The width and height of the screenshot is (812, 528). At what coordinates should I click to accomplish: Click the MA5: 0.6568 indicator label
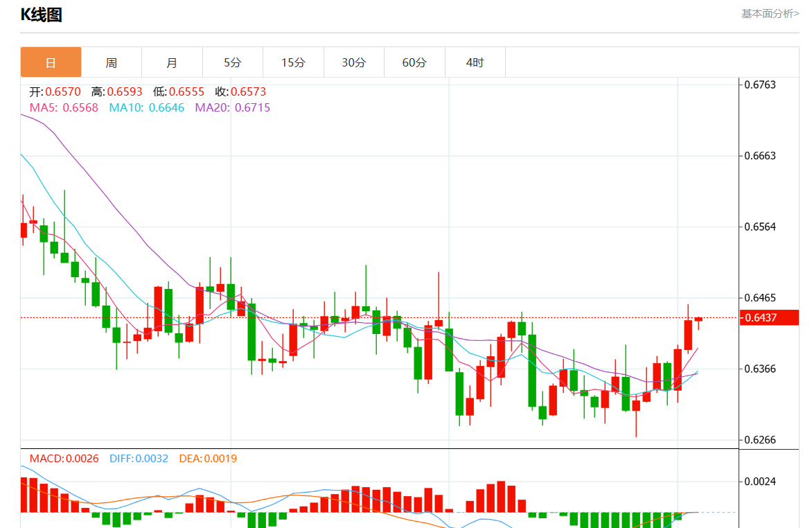click(x=64, y=108)
